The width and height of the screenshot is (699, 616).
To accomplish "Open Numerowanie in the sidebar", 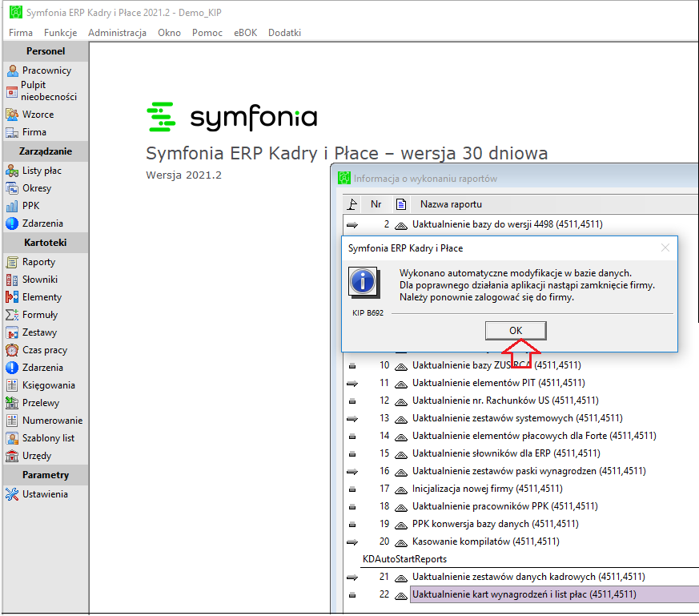I will pos(46,421).
